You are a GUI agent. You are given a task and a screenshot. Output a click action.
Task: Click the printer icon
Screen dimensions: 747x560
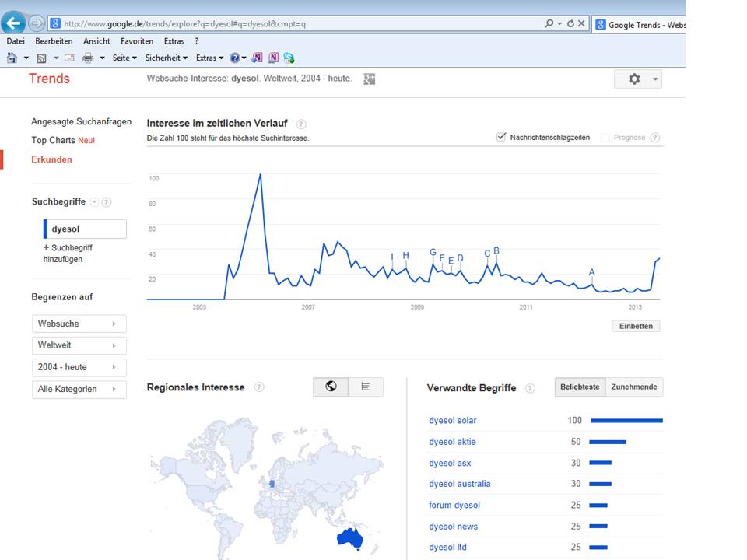(x=88, y=58)
